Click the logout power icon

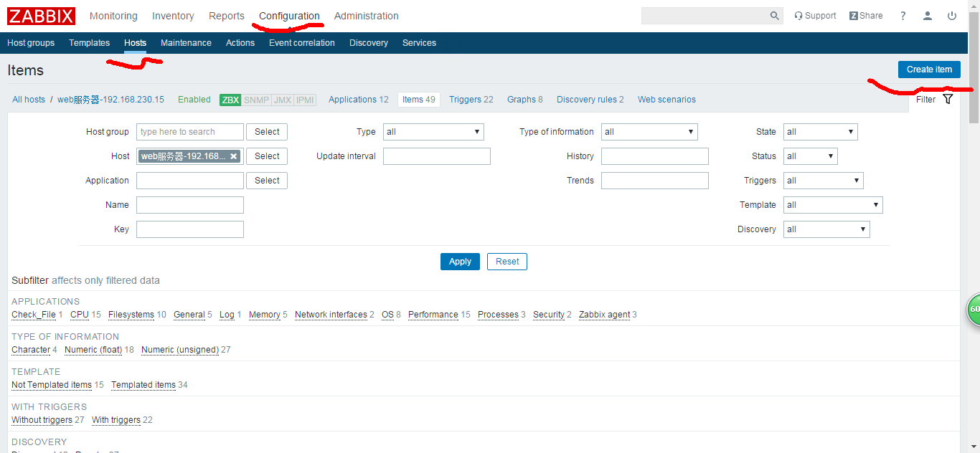pos(952,16)
